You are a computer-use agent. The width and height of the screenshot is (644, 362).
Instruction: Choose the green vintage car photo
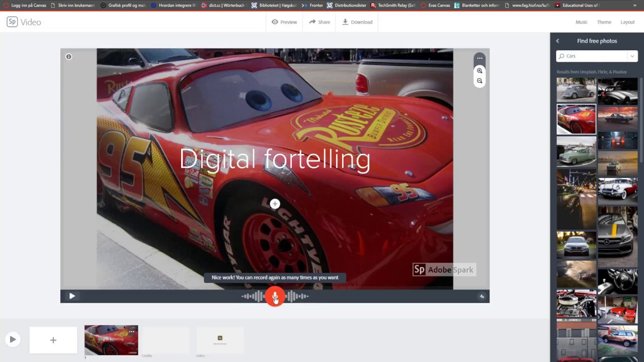pyautogui.click(x=576, y=152)
